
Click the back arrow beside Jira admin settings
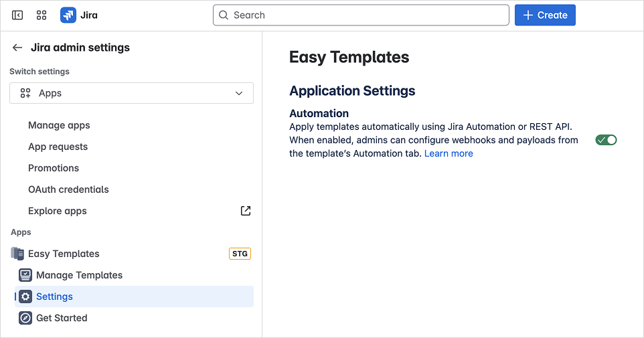point(17,48)
